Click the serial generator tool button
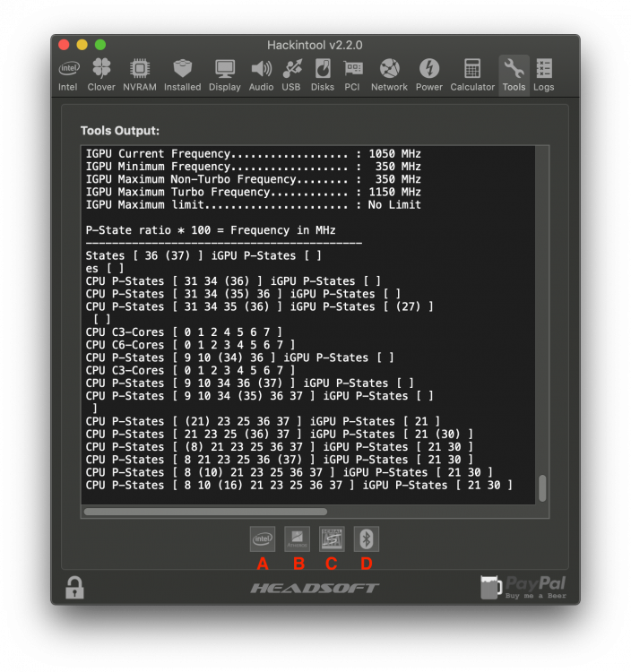 coord(332,538)
